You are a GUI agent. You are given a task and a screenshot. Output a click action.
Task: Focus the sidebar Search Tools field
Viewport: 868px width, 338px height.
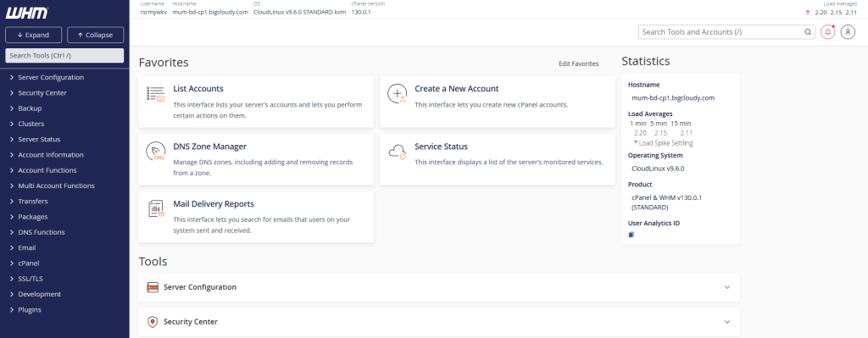pyautogui.click(x=64, y=55)
